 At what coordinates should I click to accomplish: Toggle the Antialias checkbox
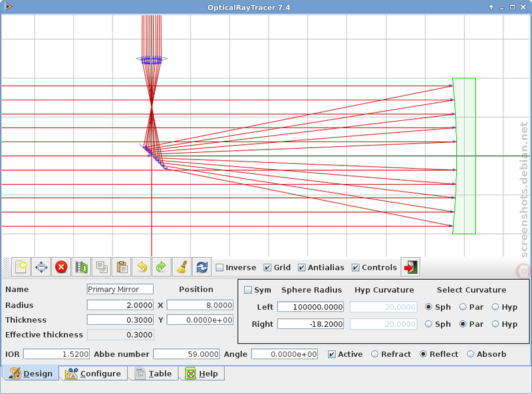[321, 268]
